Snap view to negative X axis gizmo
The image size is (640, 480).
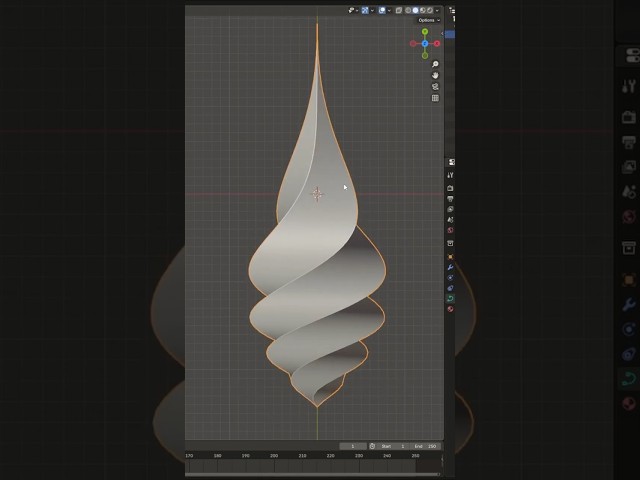click(x=413, y=43)
